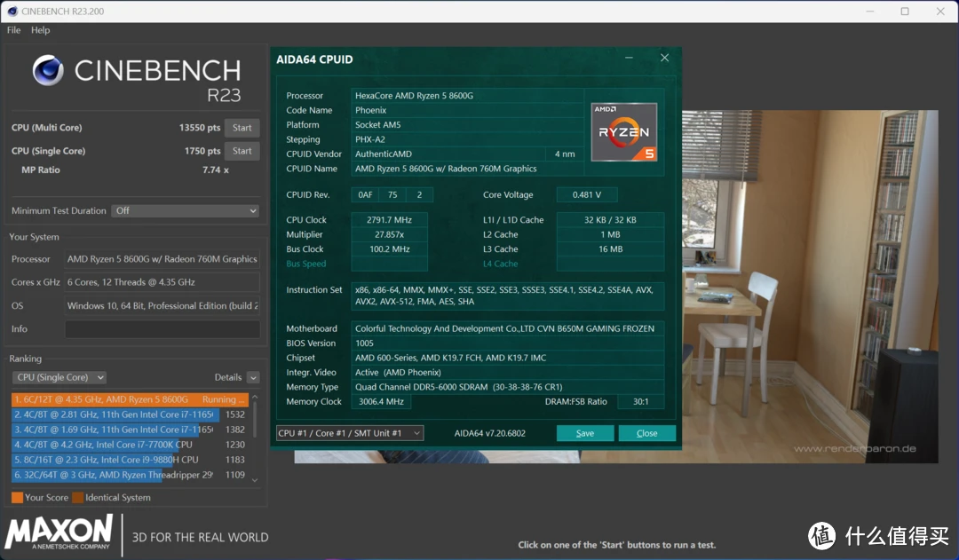The width and height of the screenshot is (959, 560).
Task: Click the DRAM:FSB Ratio value 30:1
Action: pos(640,402)
